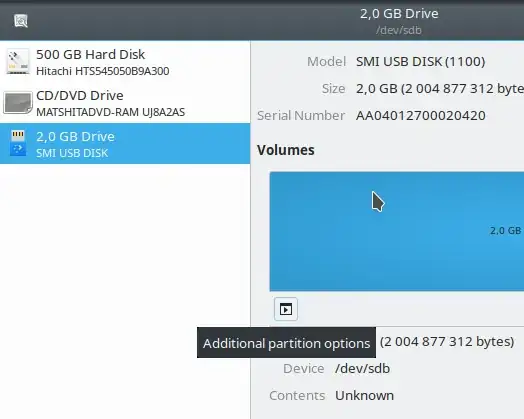This screenshot has height=419, width=524.
Task: Click the CD/DVD Drive device icon
Action: click(x=18, y=103)
